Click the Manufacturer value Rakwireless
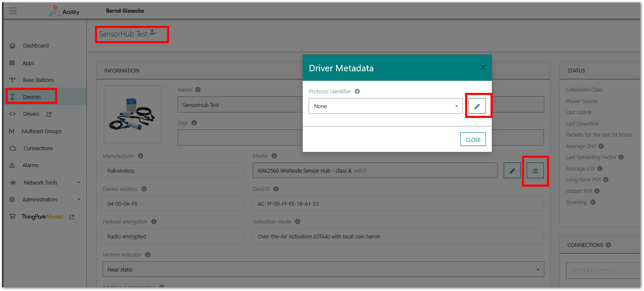This screenshot has width=644, height=291. coord(173,171)
